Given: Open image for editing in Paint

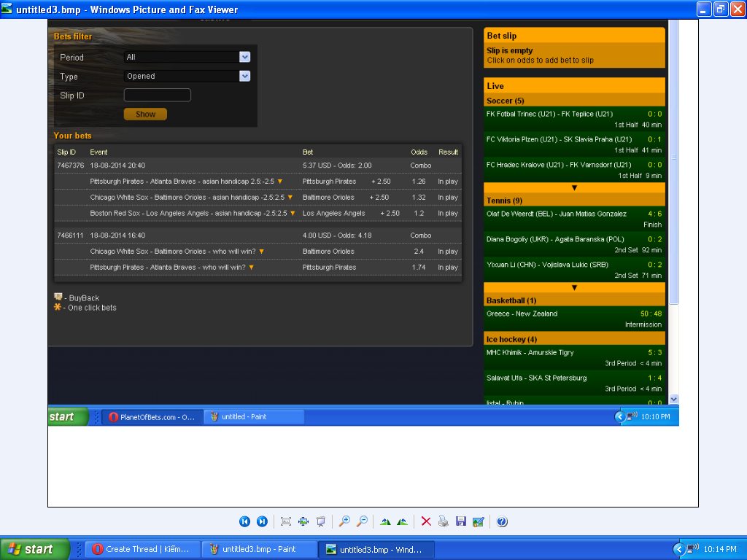Looking at the screenshot, I should tap(478, 521).
